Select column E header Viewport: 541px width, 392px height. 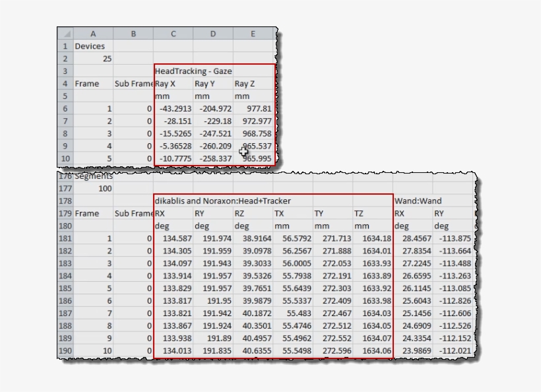click(x=253, y=32)
